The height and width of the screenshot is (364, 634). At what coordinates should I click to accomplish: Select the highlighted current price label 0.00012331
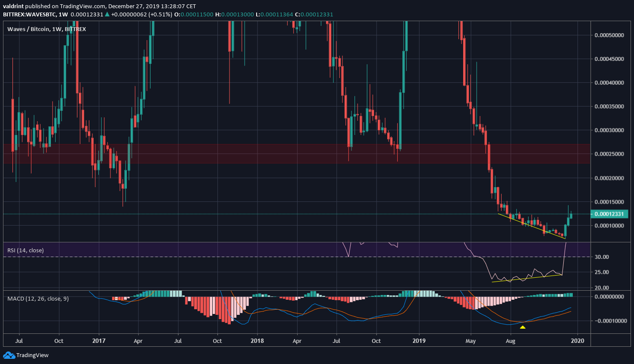pyautogui.click(x=610, y=214)
